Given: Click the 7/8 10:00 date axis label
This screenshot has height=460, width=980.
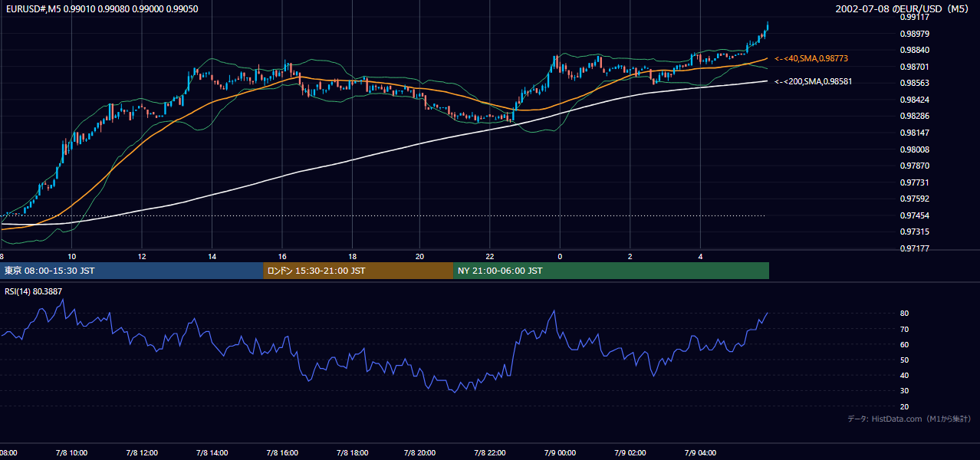Looking at the screenshot, I should (71, 453).
